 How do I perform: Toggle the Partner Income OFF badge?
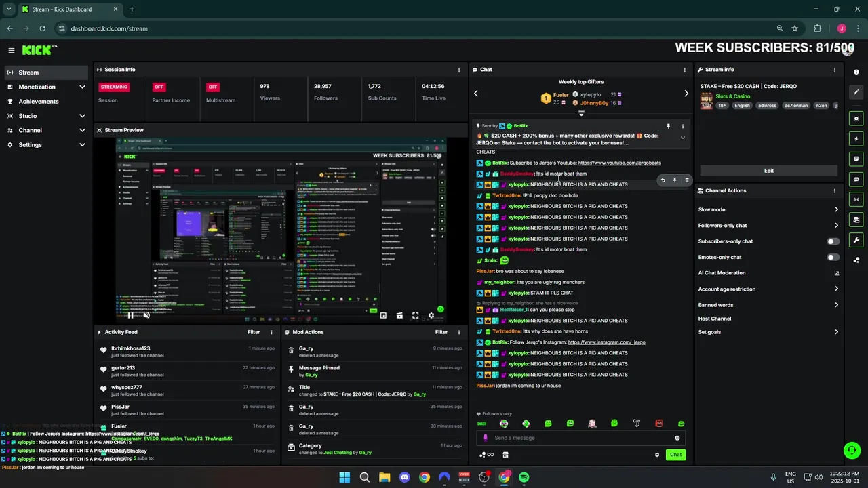159,87
